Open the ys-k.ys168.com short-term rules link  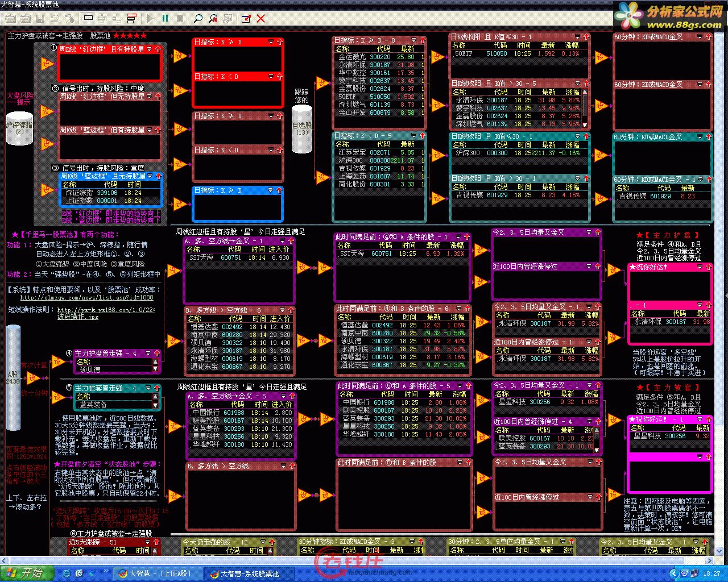106,310
